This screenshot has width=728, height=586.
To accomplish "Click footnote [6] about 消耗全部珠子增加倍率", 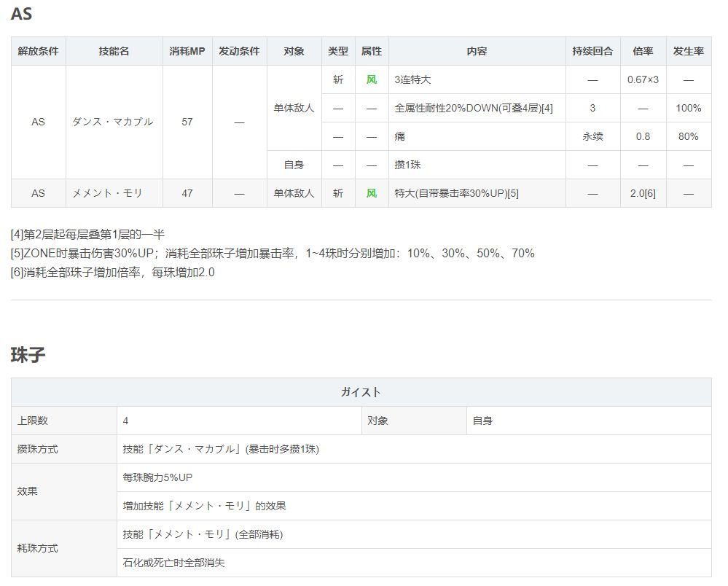I will (x=113, y=273).
